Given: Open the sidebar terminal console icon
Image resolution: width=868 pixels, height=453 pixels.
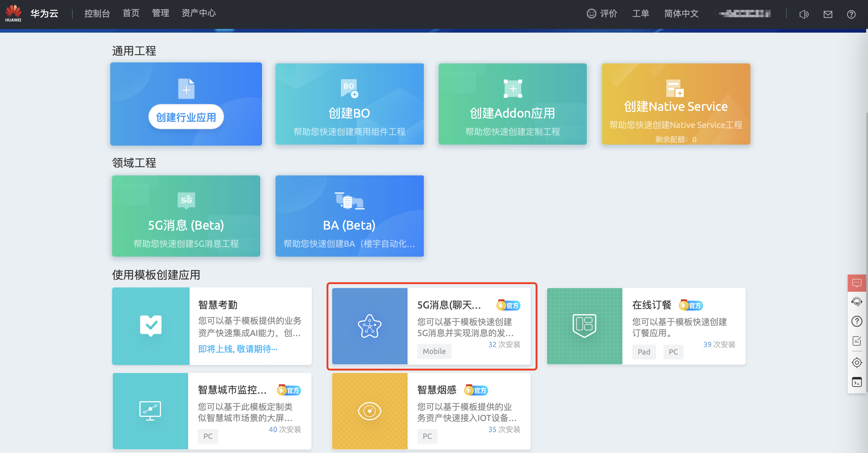Looking at the screenshot, I should tap(857, 382).
